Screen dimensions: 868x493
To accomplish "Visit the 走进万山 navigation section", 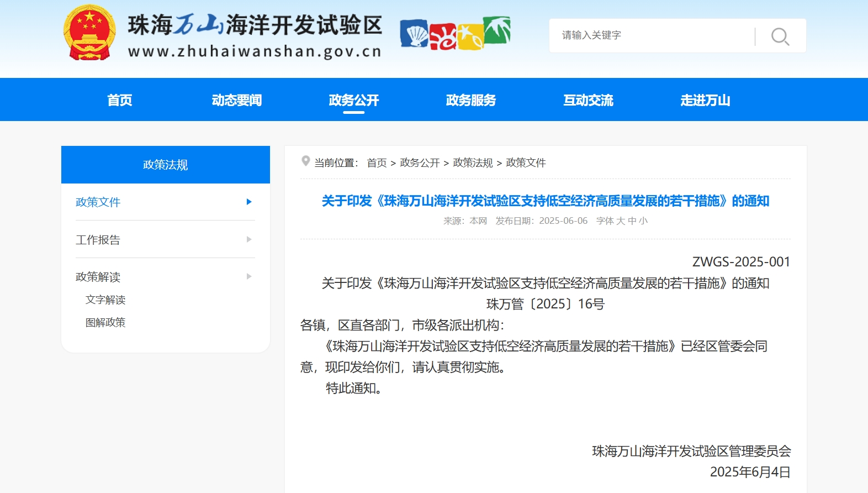I will (705, 100).
